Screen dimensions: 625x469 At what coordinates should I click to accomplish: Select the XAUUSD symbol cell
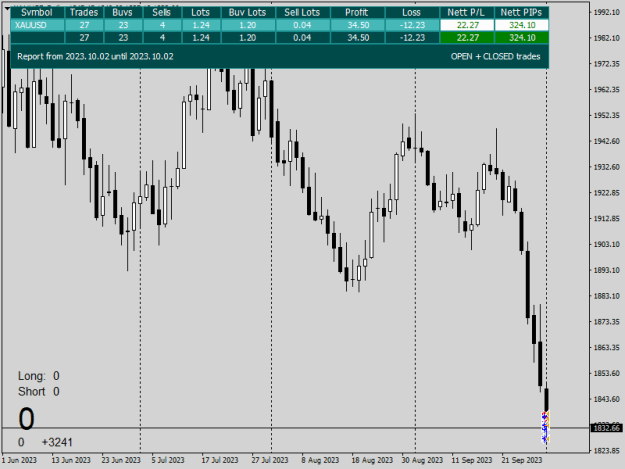point(37,25)
